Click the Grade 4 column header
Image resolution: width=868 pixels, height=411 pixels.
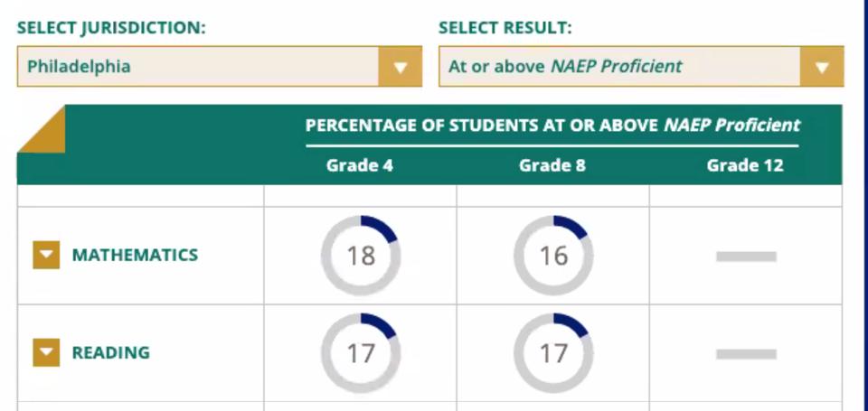click(x=360, y=165)
